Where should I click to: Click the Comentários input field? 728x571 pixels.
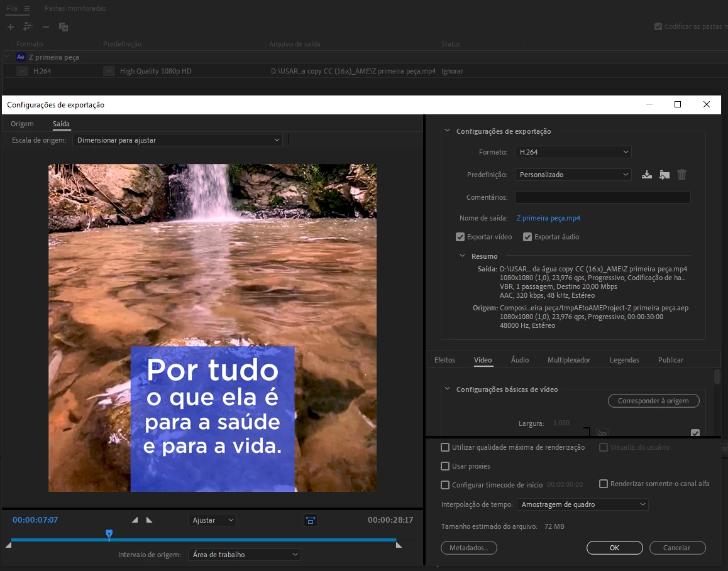point(603,197)
